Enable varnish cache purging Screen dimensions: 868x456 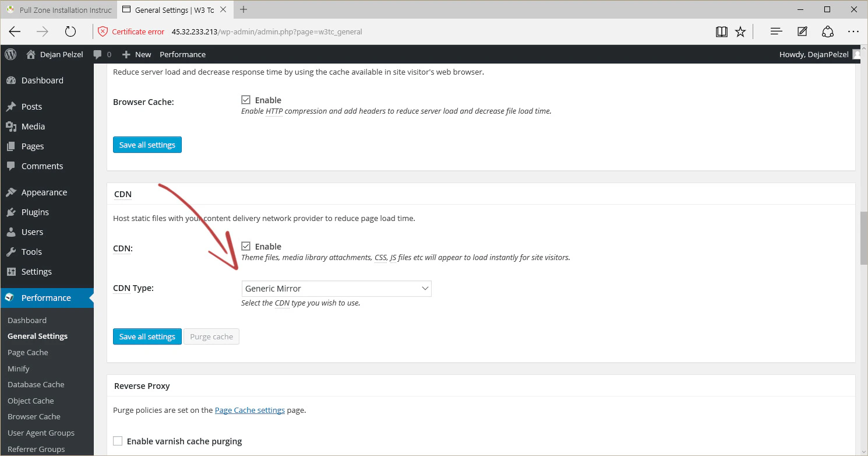[118, 441]
